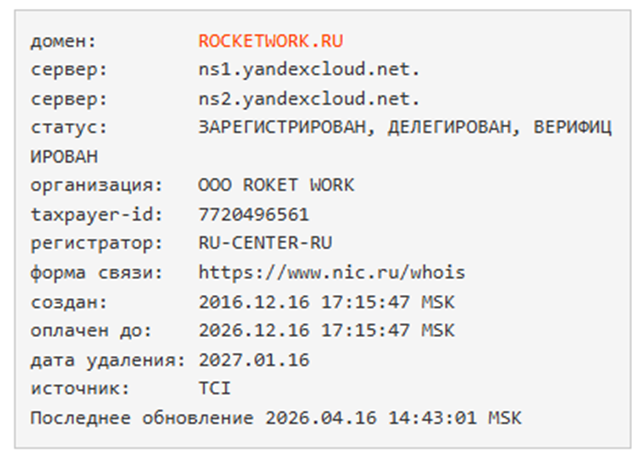Click the RU-CENTER-RU registrar value
Viewport: 644px width, 463px height.
pyautogui.click(x=265, y=243)
